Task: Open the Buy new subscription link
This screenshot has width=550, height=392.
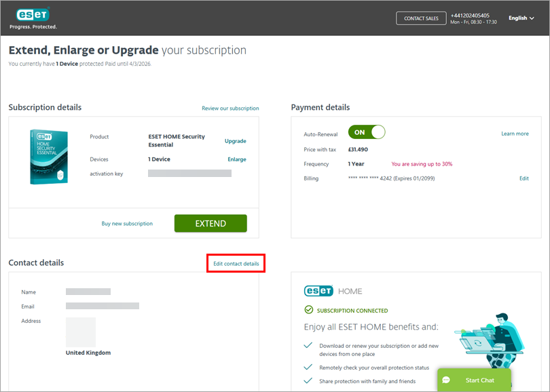Action: pos(127,224)
